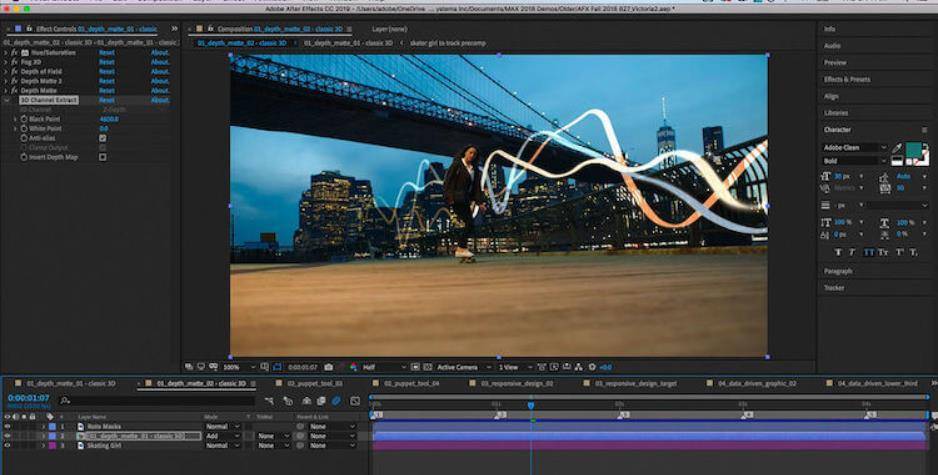Open the Effects & Presets panel tab
Screen dimensions: 938x475
point(846,79)
